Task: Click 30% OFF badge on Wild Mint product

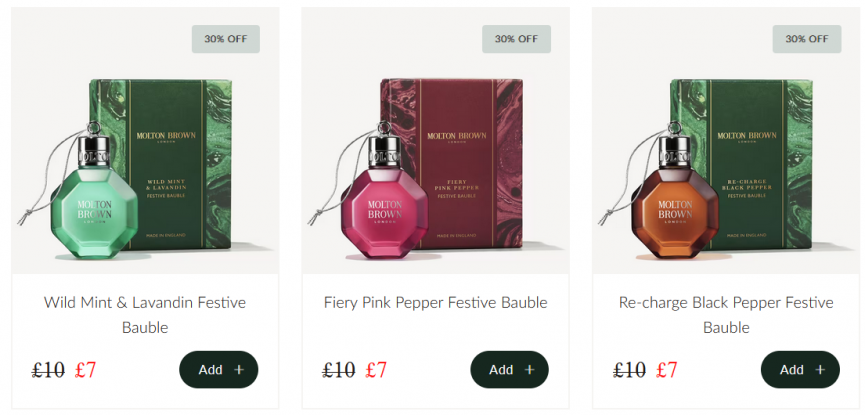Action: click(226, 39)
